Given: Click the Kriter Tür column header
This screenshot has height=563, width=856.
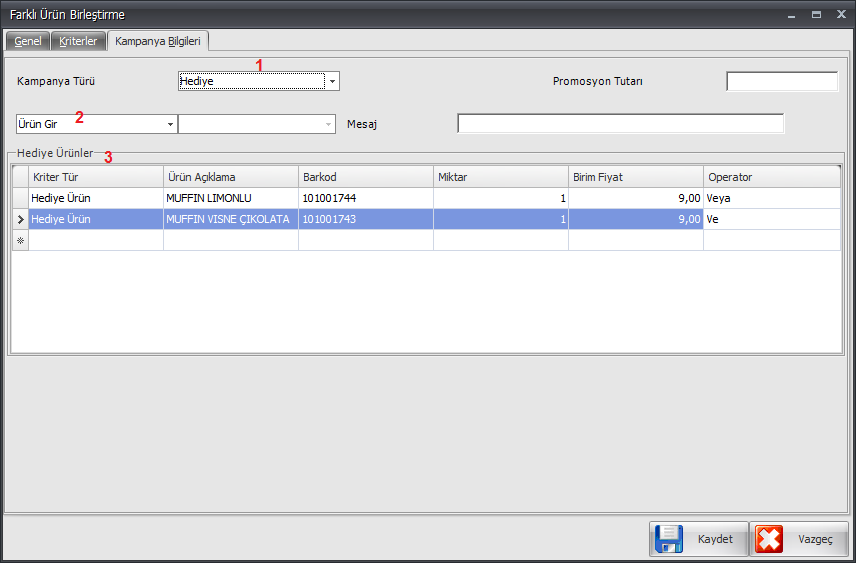Looking at the screenshot, I should click(95, 177).
